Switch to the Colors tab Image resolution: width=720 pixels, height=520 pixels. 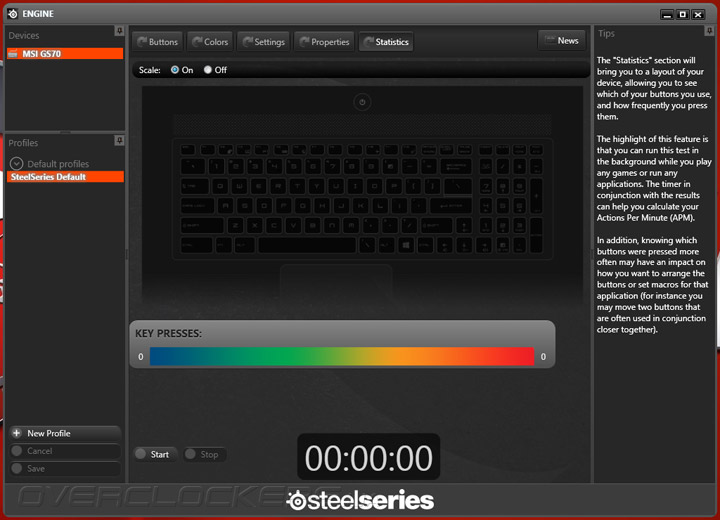[210, 42]
